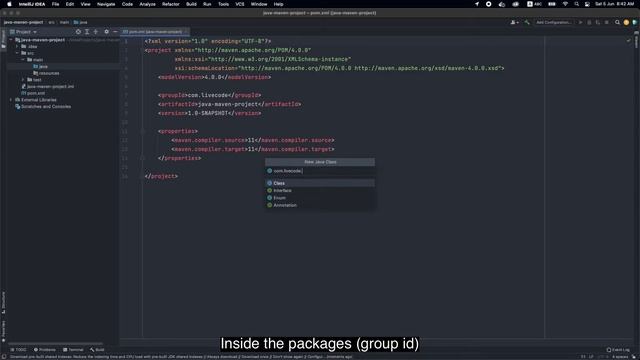Click the class name input field

click(x=320, y=171)
